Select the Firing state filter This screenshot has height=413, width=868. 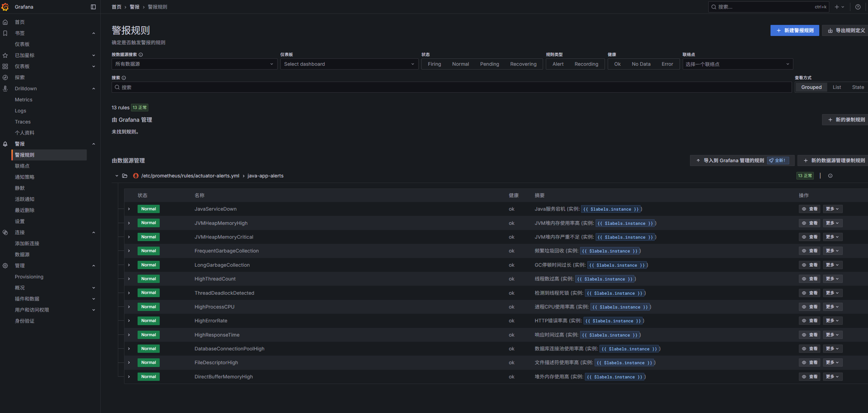tap(434, 64)
